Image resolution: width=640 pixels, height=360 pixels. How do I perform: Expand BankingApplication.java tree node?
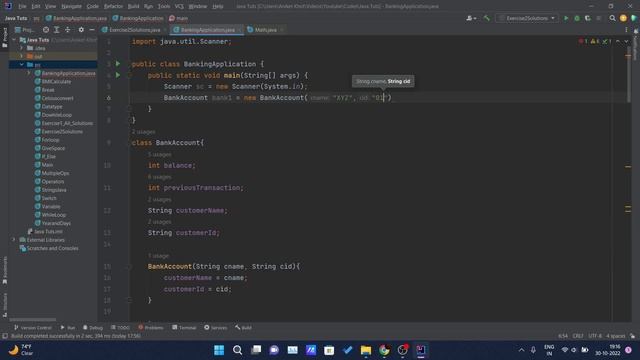[x=29, y=73]
